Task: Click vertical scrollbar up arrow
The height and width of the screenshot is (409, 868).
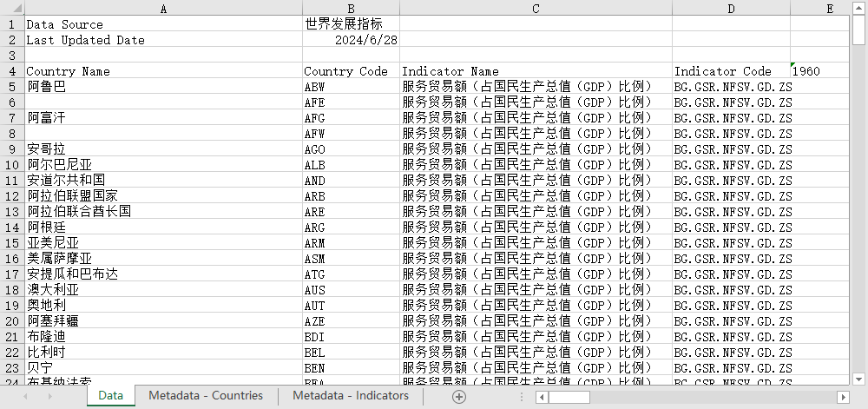Action: point(859,7)
